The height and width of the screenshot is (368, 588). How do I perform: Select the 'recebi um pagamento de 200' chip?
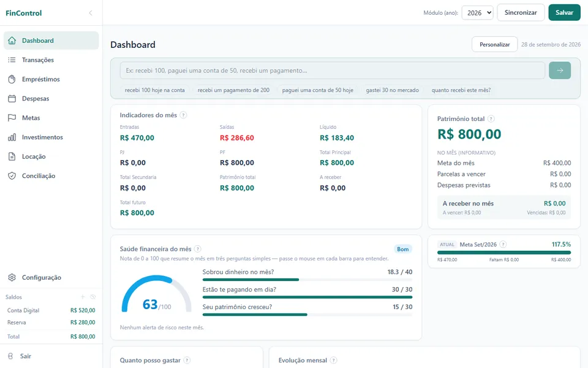(233, 90)
